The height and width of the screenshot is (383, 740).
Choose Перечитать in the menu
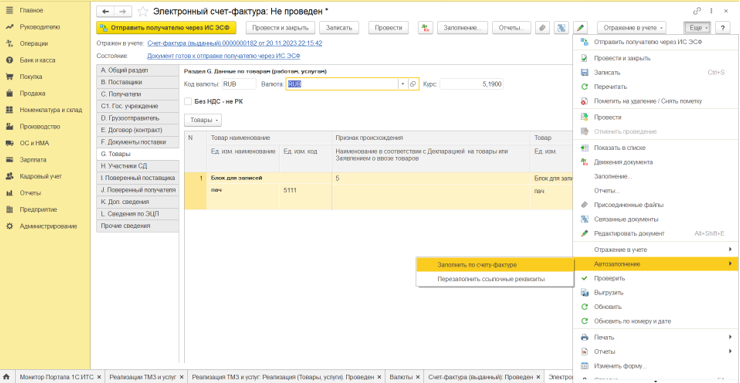[x=656, y=87]
